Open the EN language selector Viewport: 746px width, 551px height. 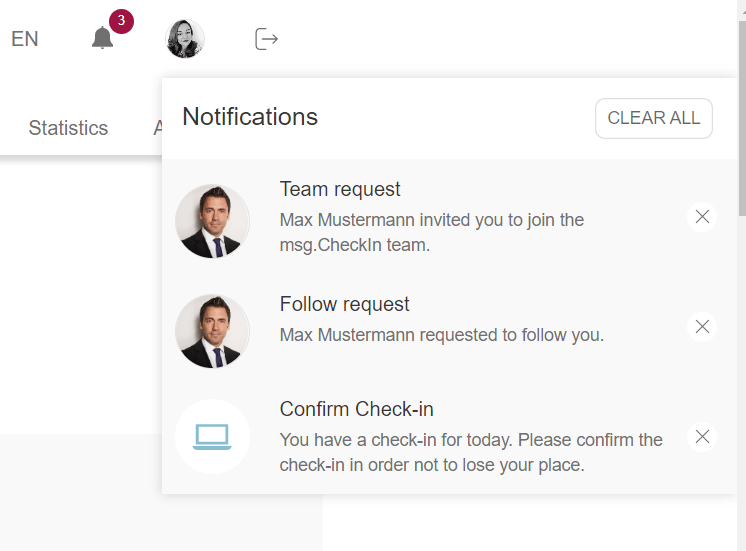coord(25,39)
